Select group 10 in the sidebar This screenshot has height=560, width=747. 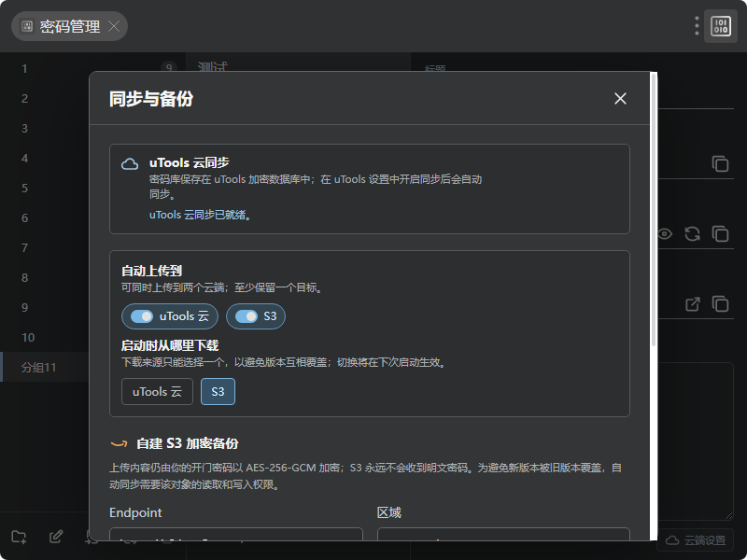coord(44,338)
